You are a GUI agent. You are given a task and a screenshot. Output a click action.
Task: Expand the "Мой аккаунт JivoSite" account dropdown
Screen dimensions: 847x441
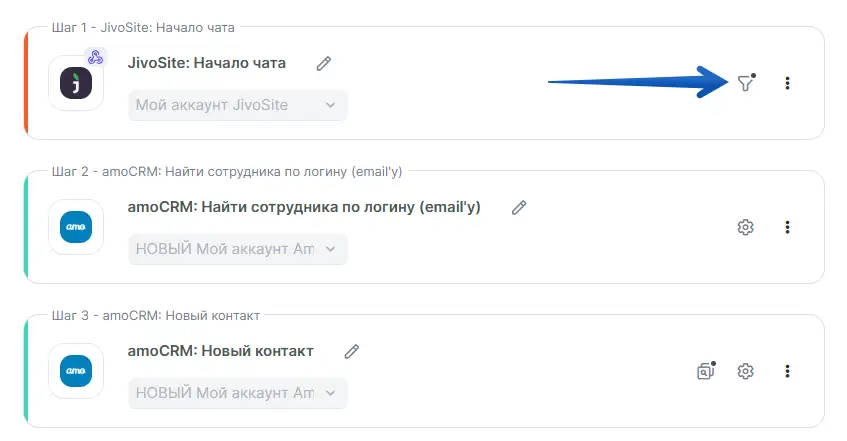tap(238, 105)
